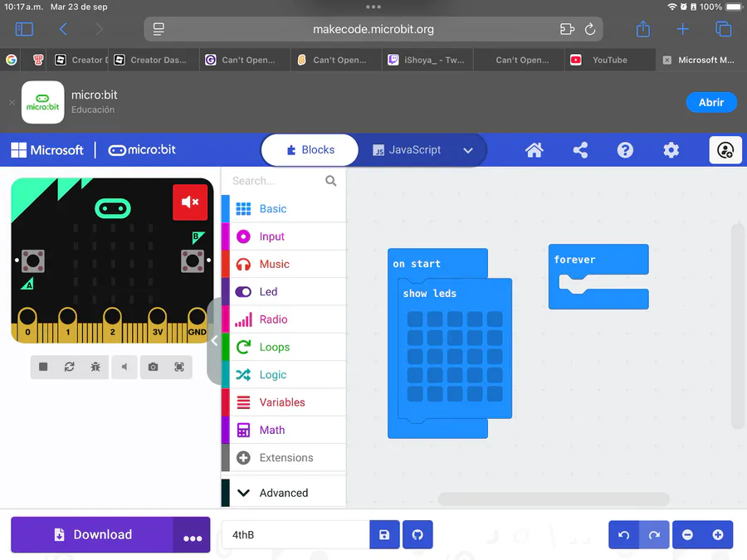
Task: Edit the project name field 4thB
Action: coord(295,535)
